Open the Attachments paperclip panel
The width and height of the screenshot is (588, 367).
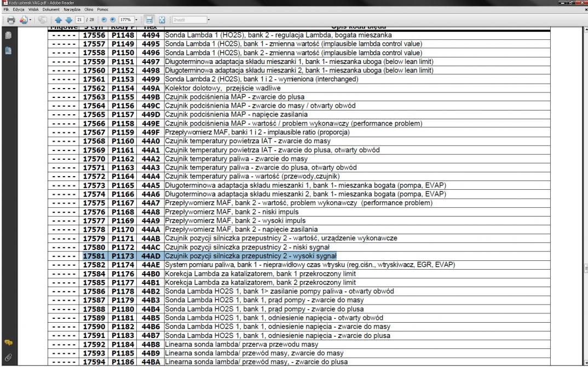coord(8,357)
